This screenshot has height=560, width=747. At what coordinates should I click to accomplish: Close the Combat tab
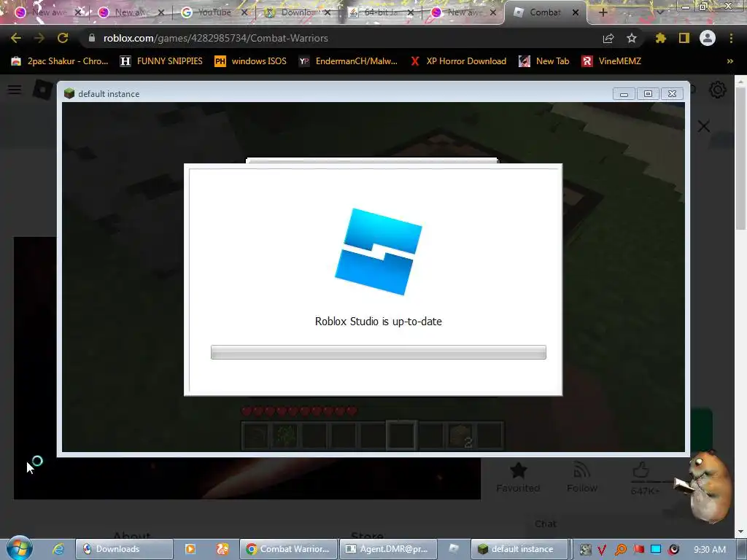(576, 12)
